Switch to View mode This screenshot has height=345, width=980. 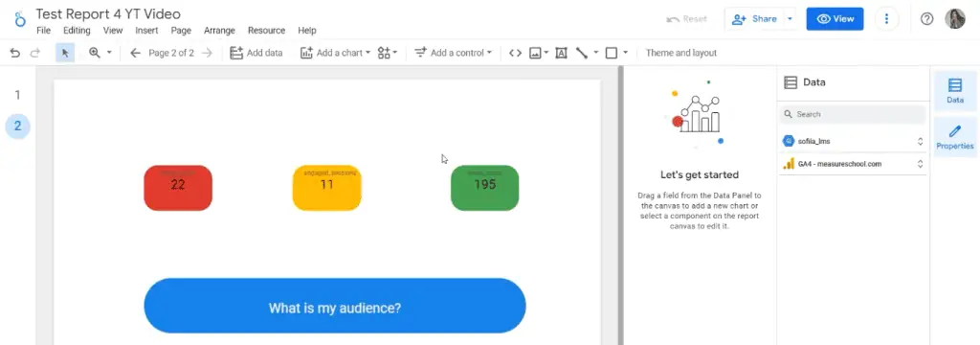835,19
